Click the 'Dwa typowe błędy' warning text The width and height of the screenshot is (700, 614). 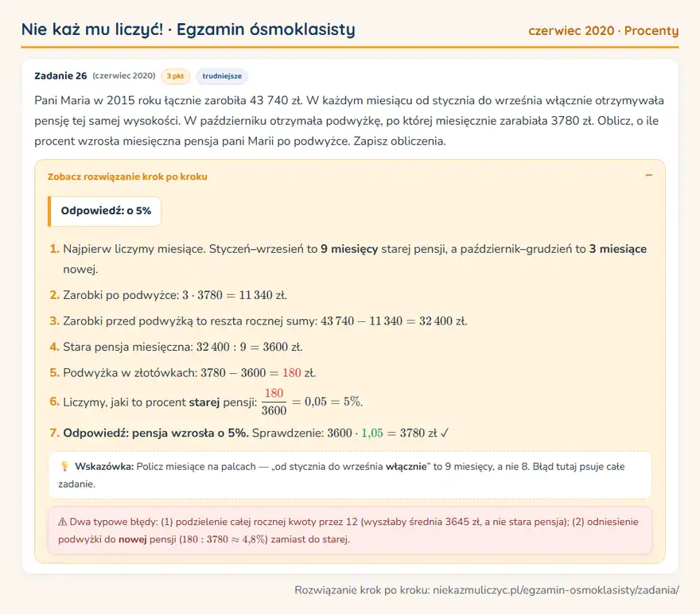pyautogui.click(x=348, y=530)
